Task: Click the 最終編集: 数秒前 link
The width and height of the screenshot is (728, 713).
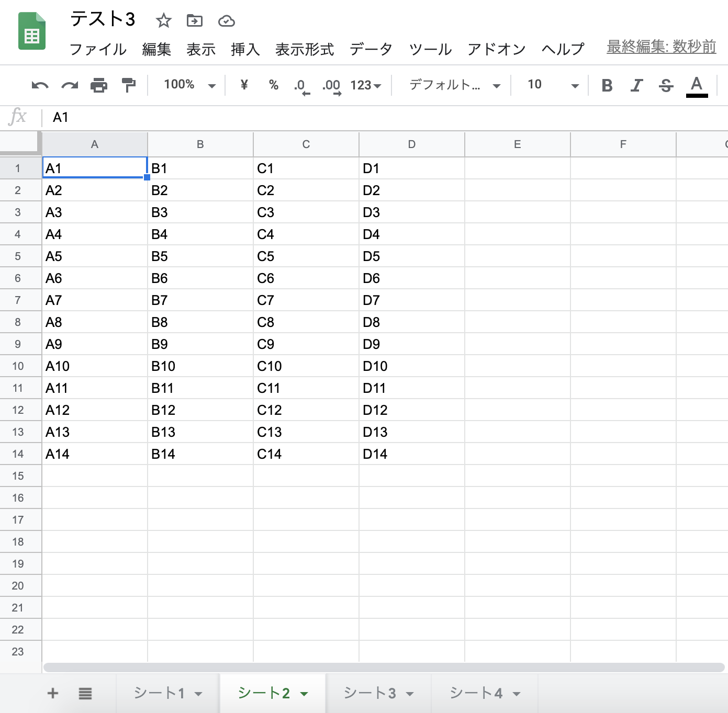Action: pyautogui.click(x=661, y=47)
